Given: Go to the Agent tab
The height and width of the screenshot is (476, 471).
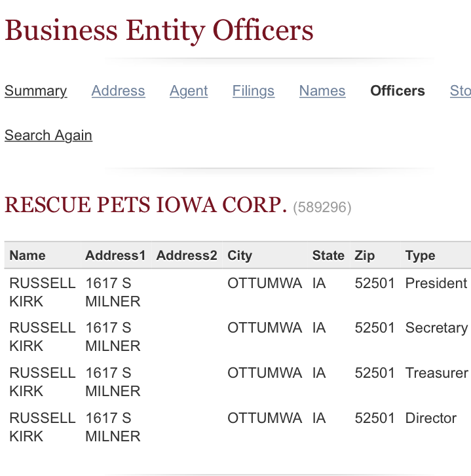Looking at the screenshot, I should pyautogui.click(x=189, y=91).
